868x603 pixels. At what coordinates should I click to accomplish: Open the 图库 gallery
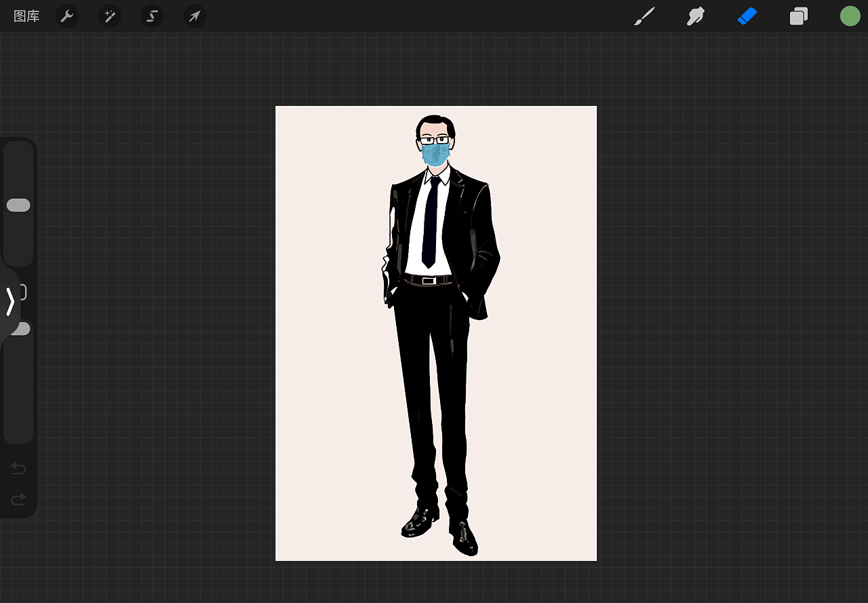(x=26, y=16)
